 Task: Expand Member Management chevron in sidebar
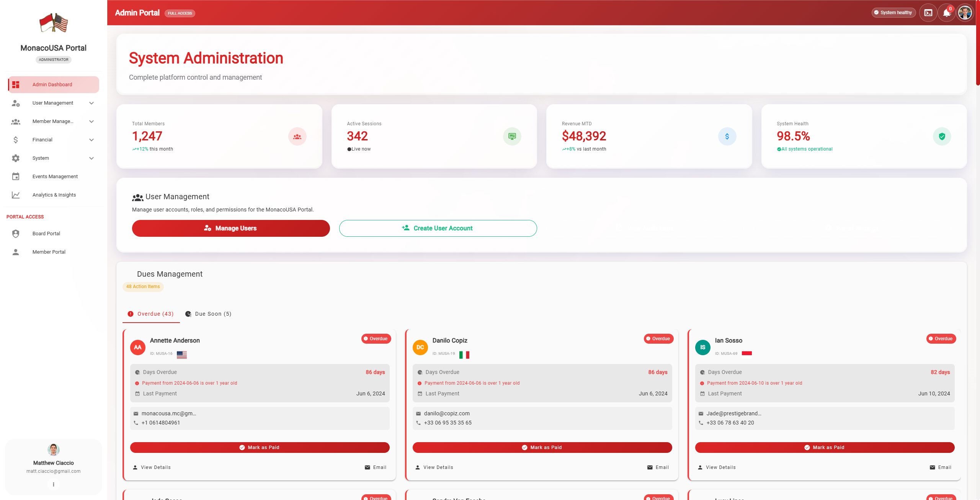tap(91, 121)
